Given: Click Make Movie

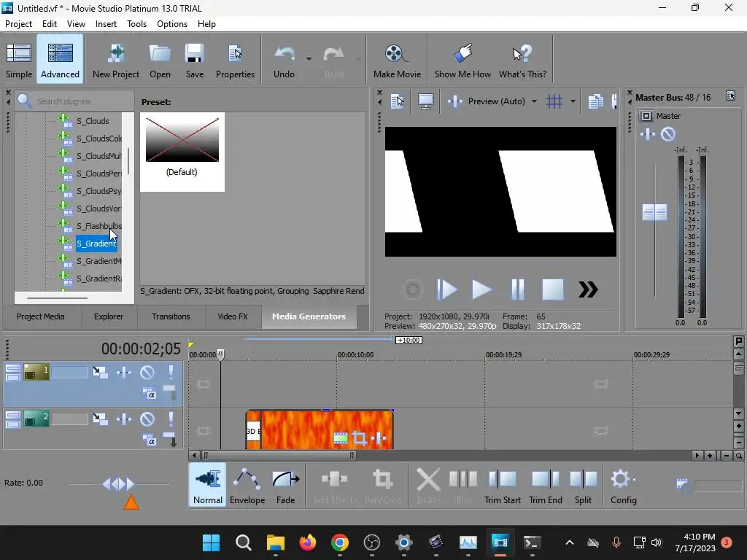Looking at the screenshot, I should click(397, 61).
